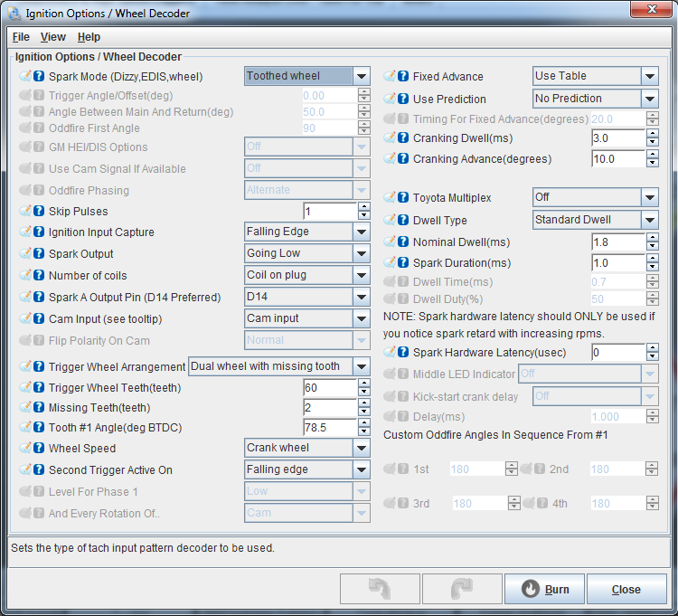Expand the Dwell Type dropdown
This screenshot has height=616, width=678.
pos(650,220)
